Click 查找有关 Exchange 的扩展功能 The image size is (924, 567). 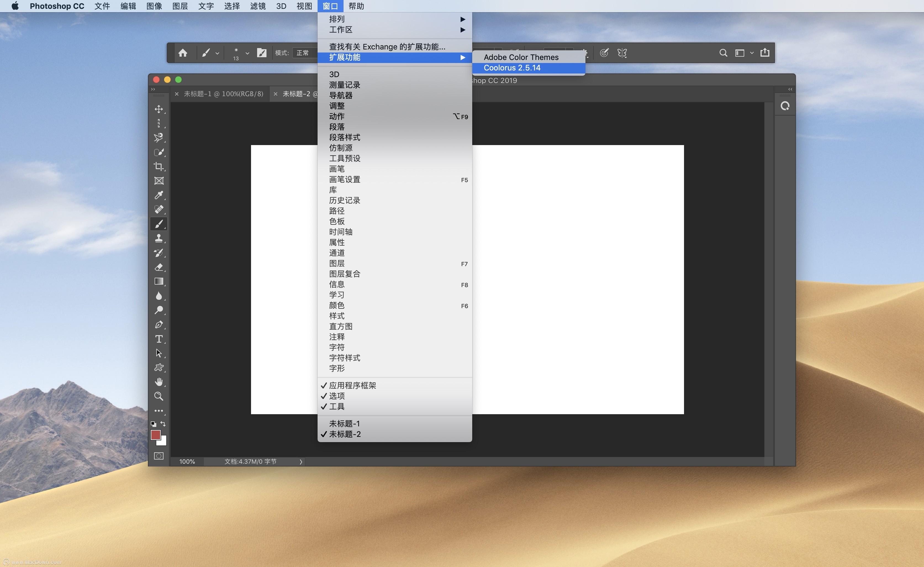pyautogui.click(x=395, y=47)
